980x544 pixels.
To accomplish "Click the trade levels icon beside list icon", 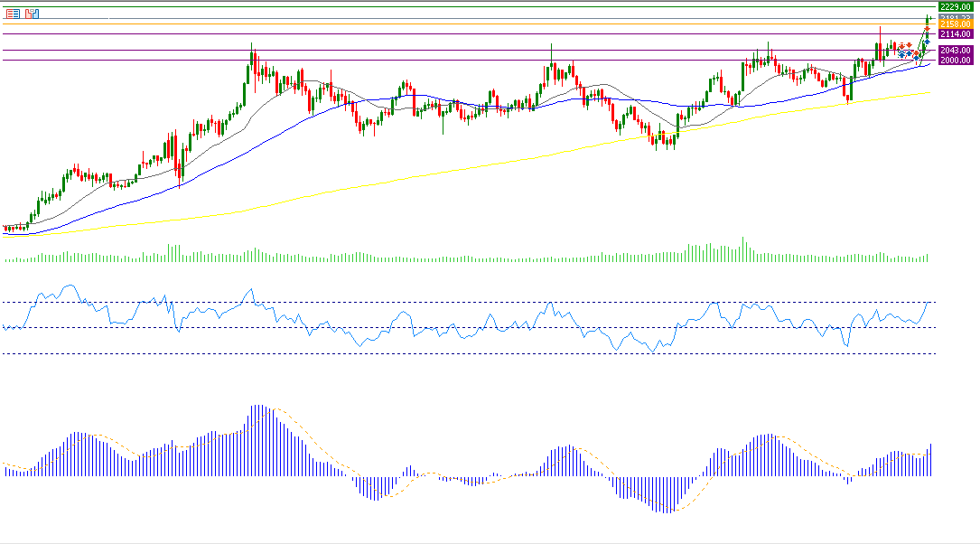I will tap(33, 14).
